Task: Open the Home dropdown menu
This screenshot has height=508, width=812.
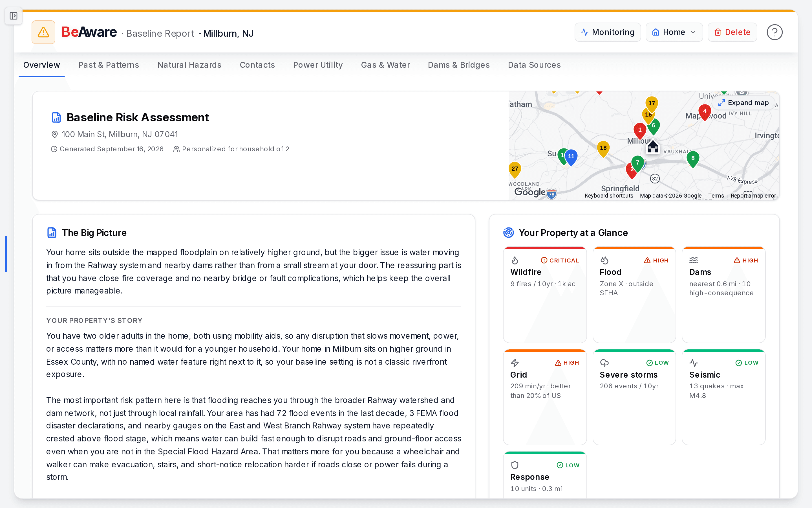Action: pyautogui.click(x=674, y=32)
